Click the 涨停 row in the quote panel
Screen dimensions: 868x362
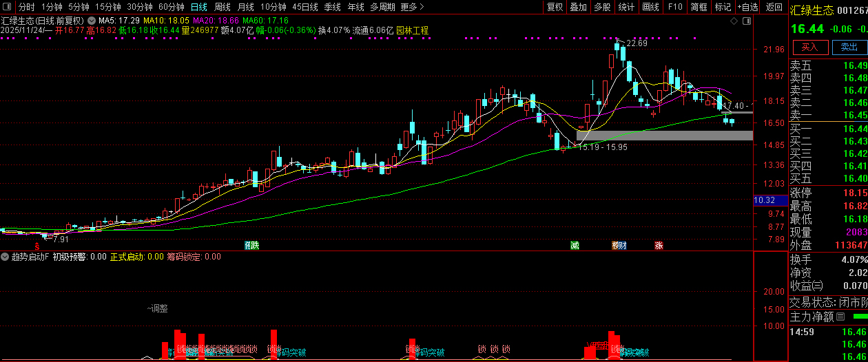point(828,193)
